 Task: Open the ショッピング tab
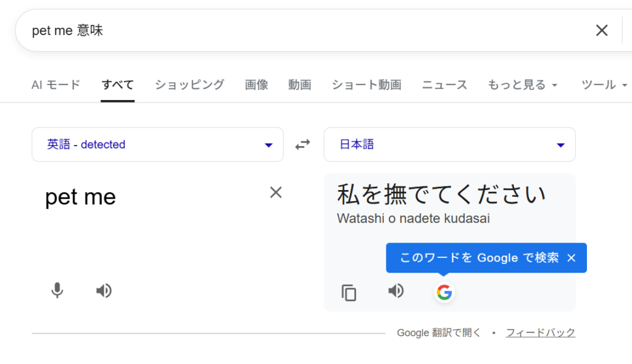(189, 85)
